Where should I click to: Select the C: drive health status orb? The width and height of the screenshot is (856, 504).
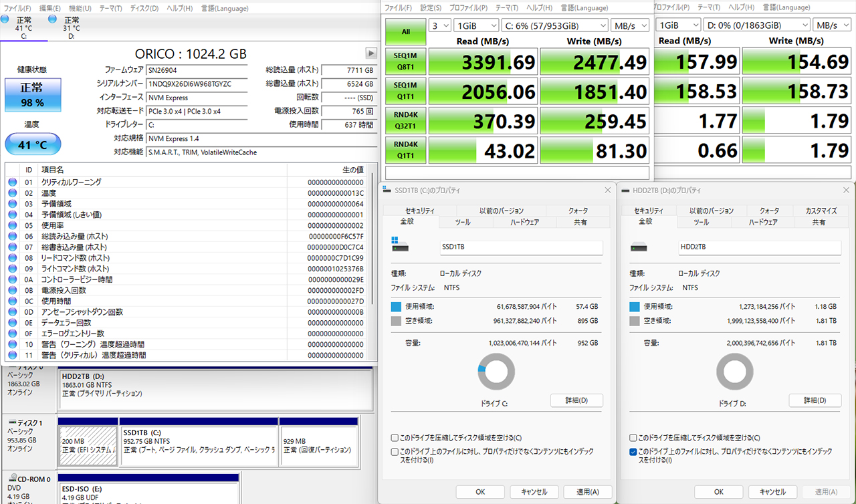point(5,19)
